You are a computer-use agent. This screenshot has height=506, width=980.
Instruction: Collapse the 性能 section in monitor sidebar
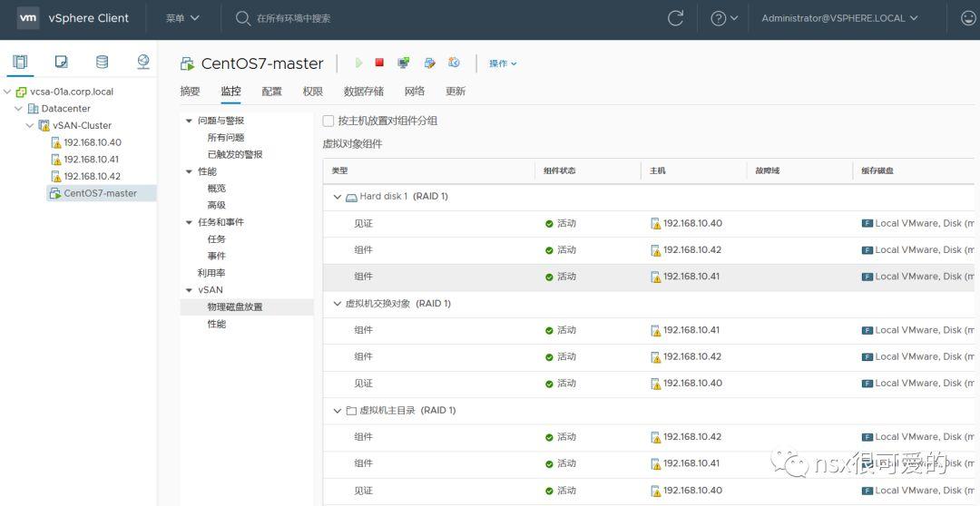tap(190, 171)
